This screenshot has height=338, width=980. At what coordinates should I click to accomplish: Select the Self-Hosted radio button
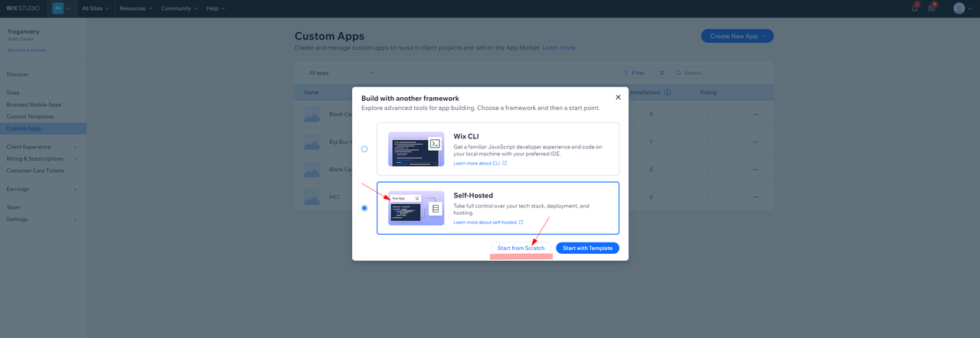364,208
